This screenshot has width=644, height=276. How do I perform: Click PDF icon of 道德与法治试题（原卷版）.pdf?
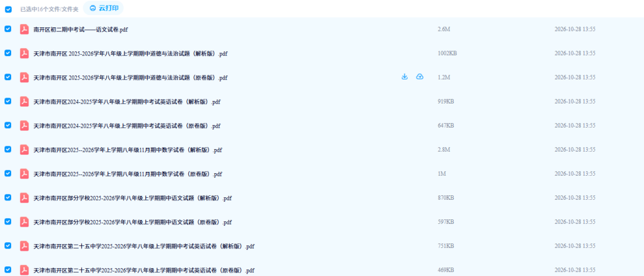[24, 77]
